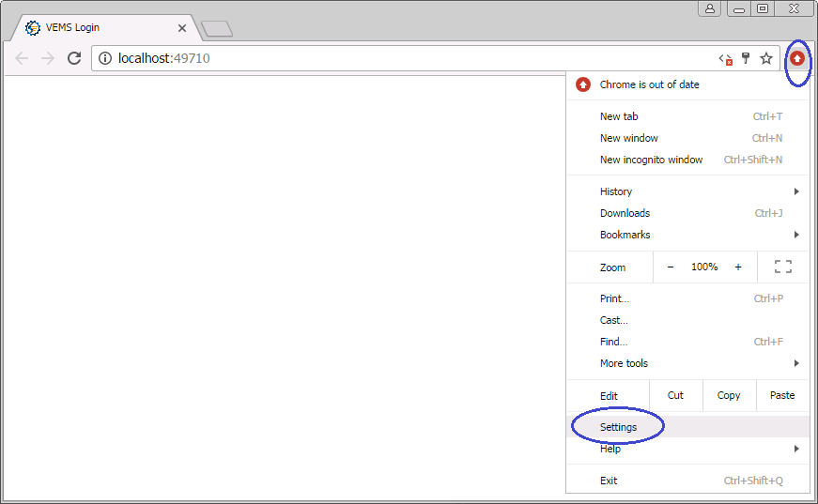This screenshot has width=818, height=504.
Task: Click the Chrome update menu icon
Action: [x=796, y=58]
